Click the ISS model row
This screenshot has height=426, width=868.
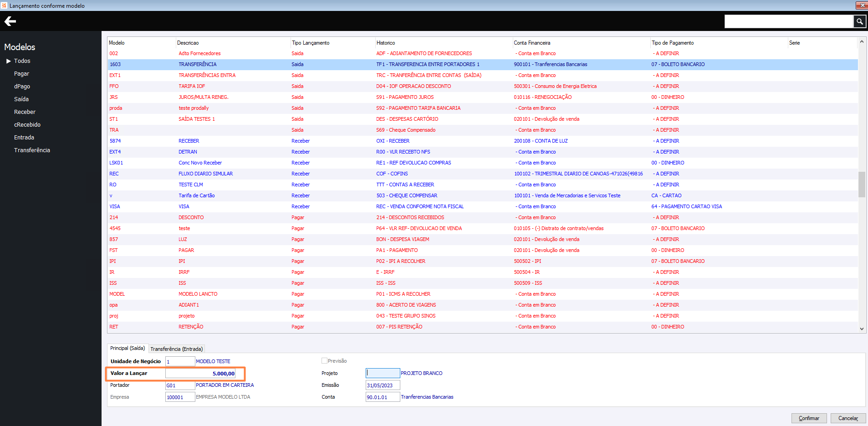pyautogui.click(x=483, y=283)
